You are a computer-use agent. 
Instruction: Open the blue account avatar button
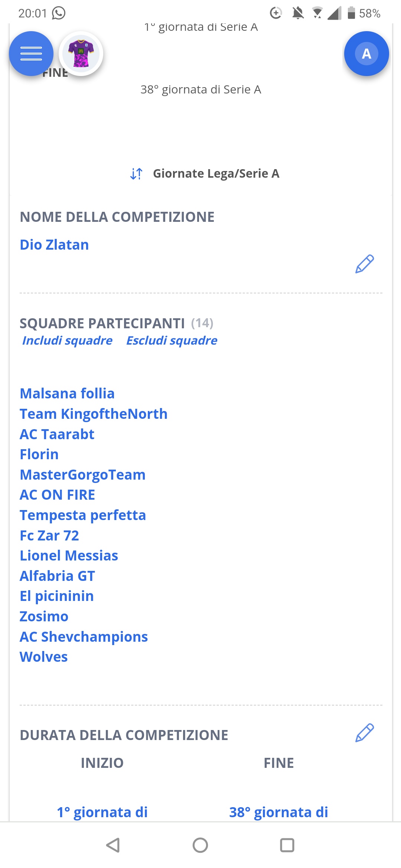click(x=366, y=54)
